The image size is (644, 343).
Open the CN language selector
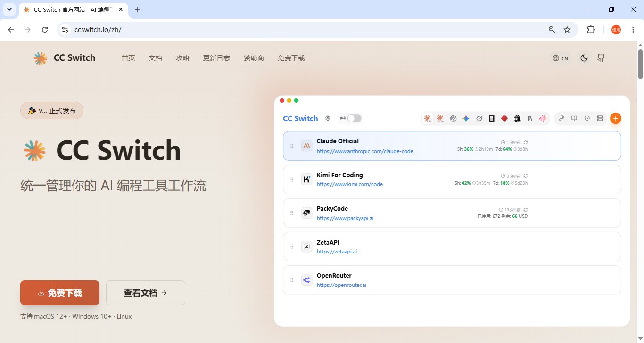click(x=561, y=58)
